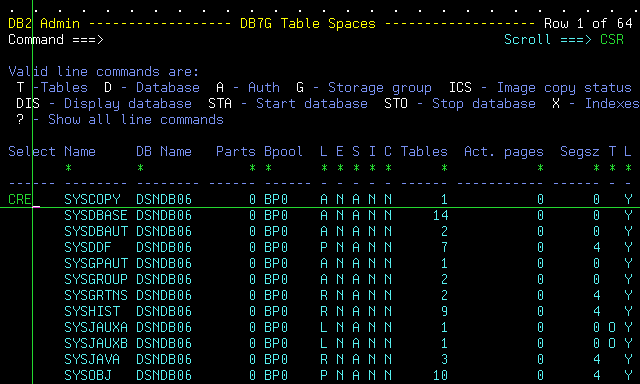Click 'DIS - Display database' command text

pos(104,103)
